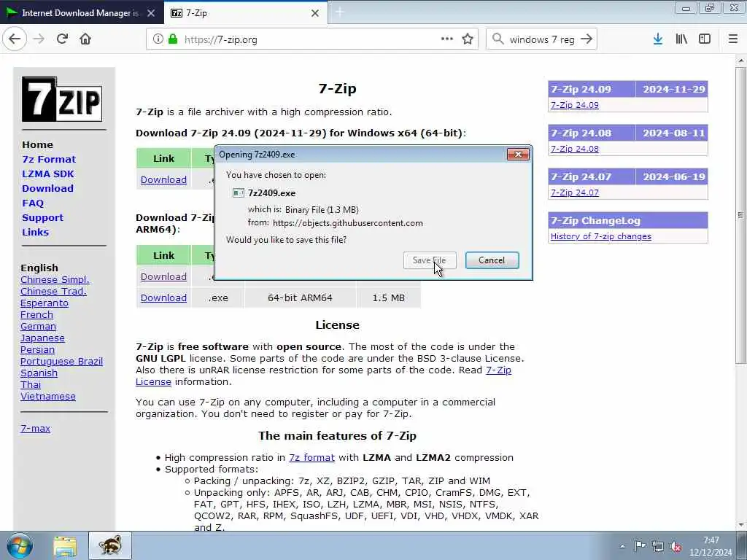The image size is (747, 560).
Task: Show hidden system tray icons
Action: [x=622, y=547]
